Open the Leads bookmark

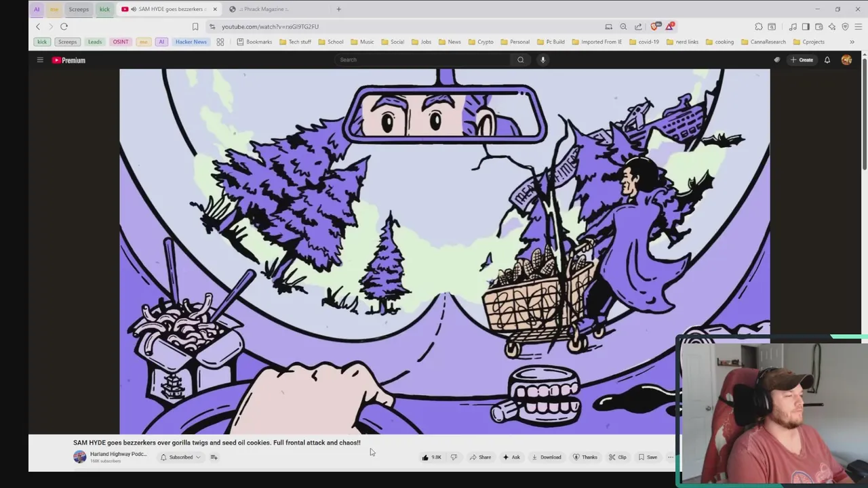click(x=95, y=42)
